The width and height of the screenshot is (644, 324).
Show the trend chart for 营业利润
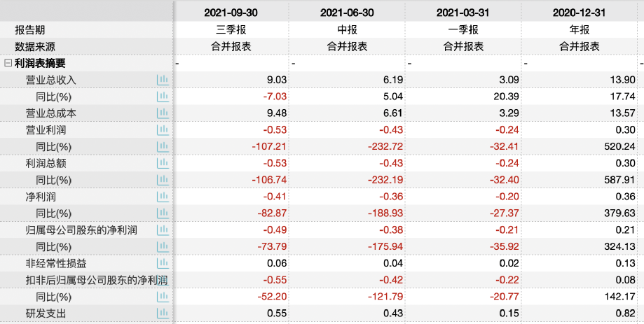click(163, 130)
